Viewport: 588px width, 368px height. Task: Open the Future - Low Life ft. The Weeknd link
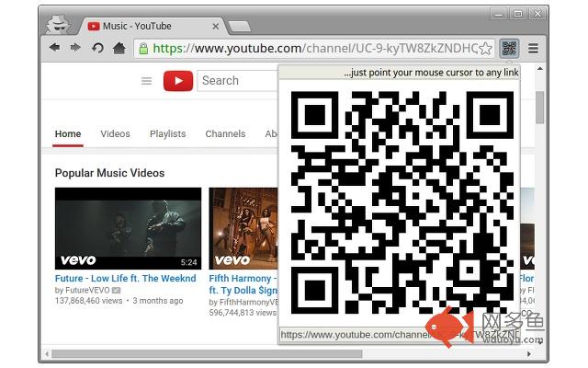pyautogui.click(x=125, y=278)
